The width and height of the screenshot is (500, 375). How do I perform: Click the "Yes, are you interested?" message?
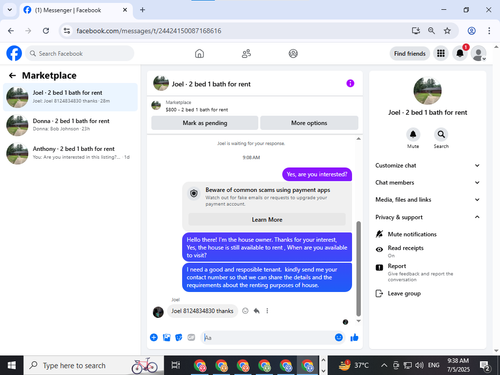317,174
